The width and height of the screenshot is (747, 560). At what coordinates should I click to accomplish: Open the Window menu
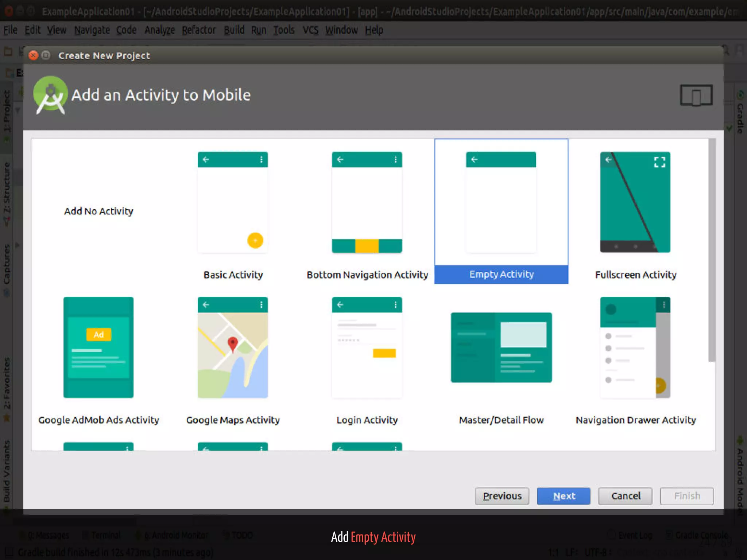(341, 30)
